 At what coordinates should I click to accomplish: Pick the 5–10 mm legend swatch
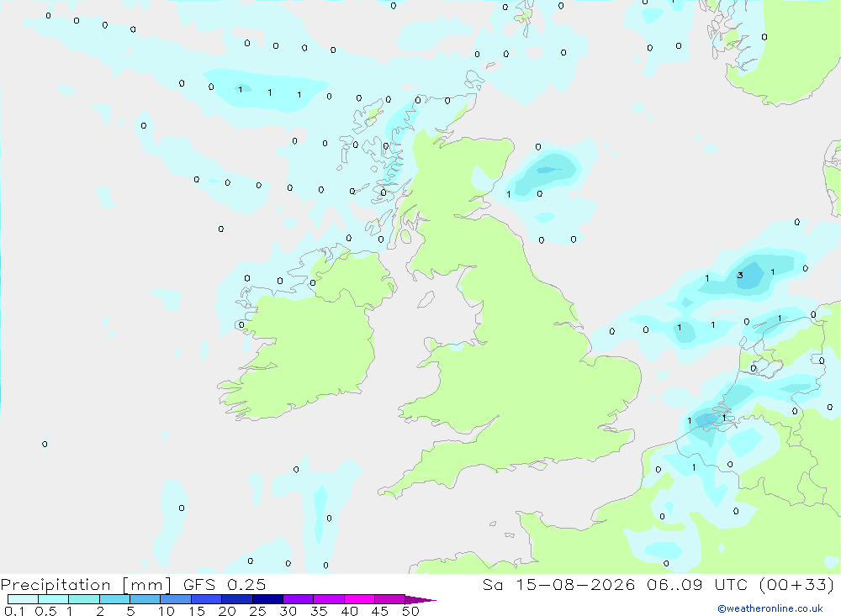coord(145,599)
